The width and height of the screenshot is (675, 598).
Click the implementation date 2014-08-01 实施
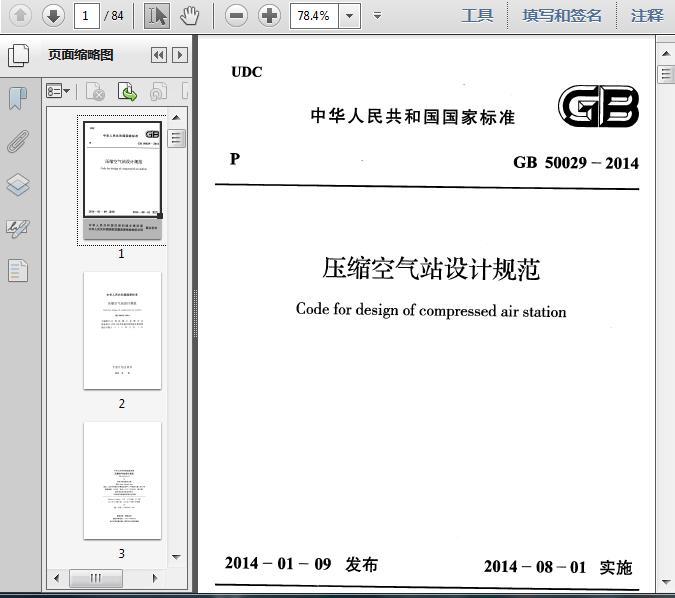point(558,567)
